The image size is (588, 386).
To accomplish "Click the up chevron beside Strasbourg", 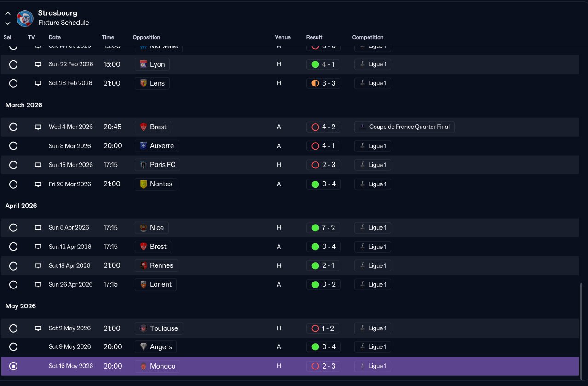I will 8,14.
